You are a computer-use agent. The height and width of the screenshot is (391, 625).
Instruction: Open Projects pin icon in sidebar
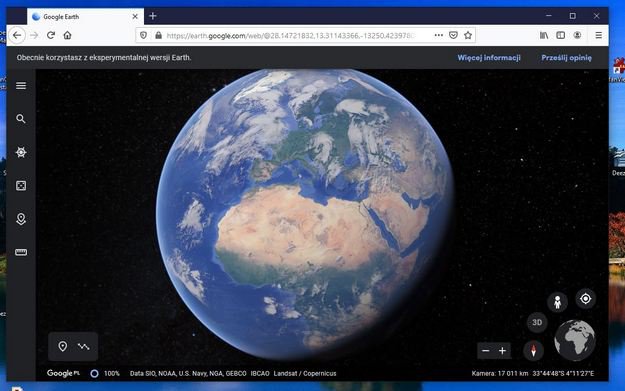pyautogui.click(x=21, y=219)
